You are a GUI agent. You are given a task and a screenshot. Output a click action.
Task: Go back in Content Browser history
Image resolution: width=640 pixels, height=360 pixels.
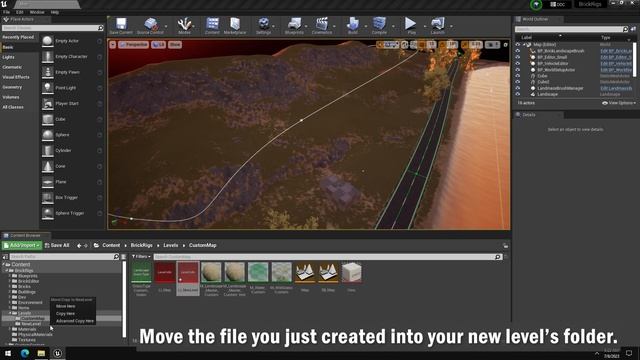(x=79, y=246)
